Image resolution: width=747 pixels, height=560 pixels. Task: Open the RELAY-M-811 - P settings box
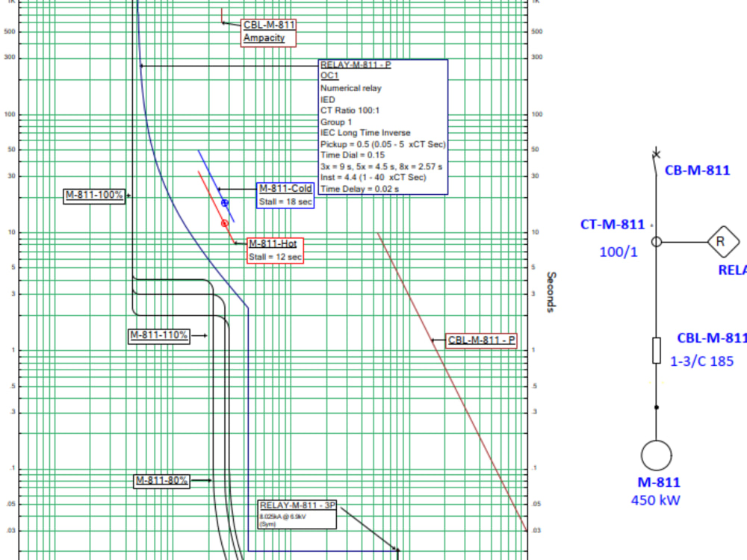point(382,127)
